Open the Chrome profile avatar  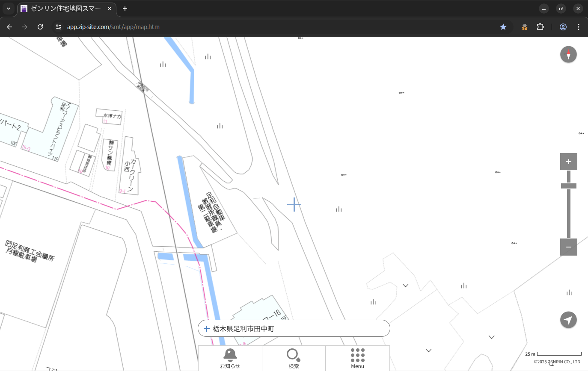pyautogui.click(x=563, y=27)
